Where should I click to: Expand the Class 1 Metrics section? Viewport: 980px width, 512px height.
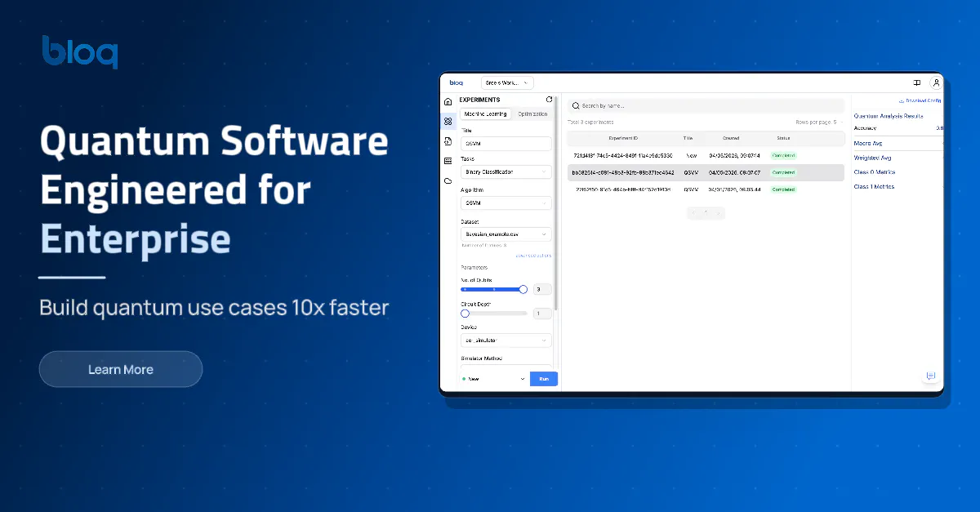pos(897,187)
